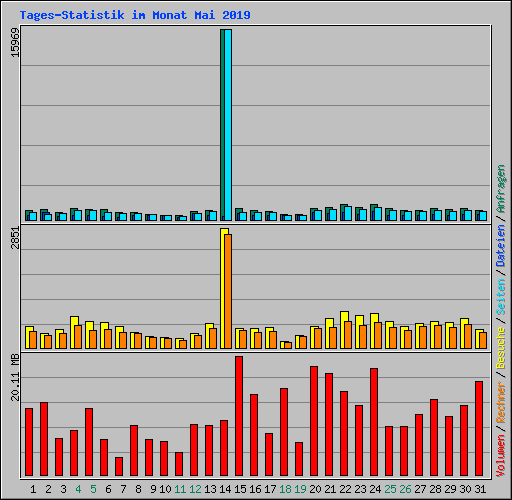Click the x-axis day label 24
Viewport: 512px width, 500px height.
[375, 489]
